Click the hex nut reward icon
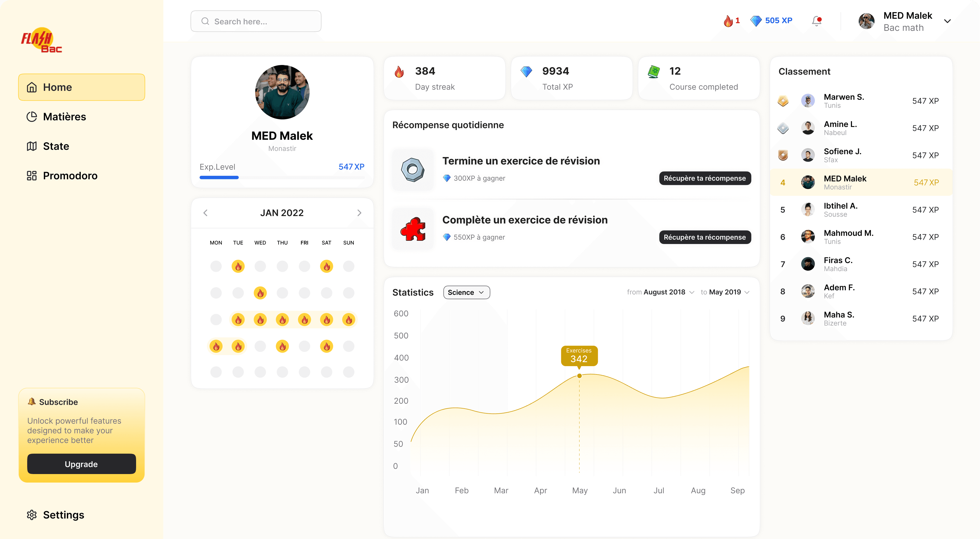The image size is (980, 539). 413,170
